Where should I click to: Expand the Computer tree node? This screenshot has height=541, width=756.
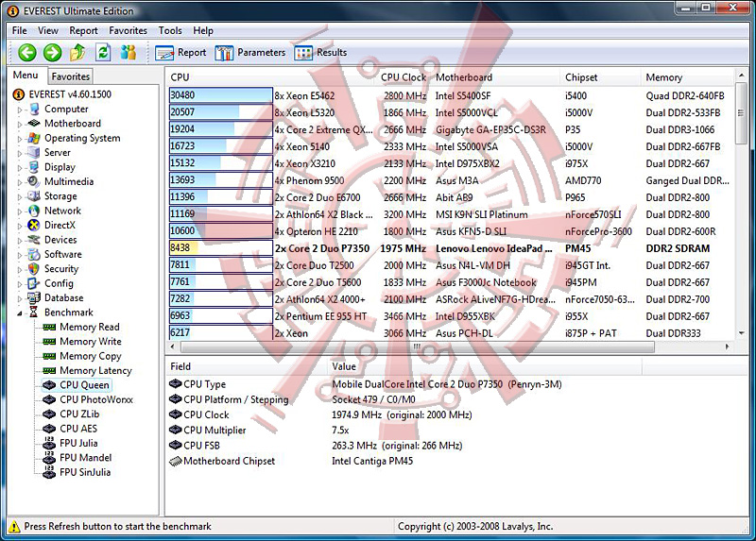tap(20, 110)
